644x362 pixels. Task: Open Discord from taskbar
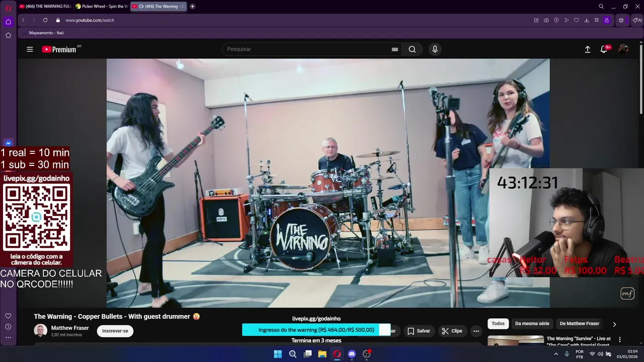(352, 354)
